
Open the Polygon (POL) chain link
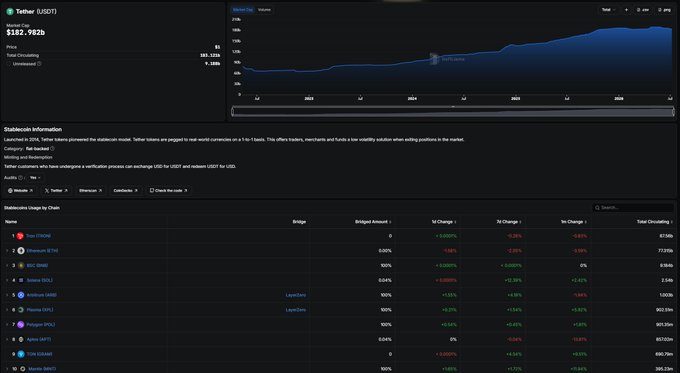pos(41,324)
